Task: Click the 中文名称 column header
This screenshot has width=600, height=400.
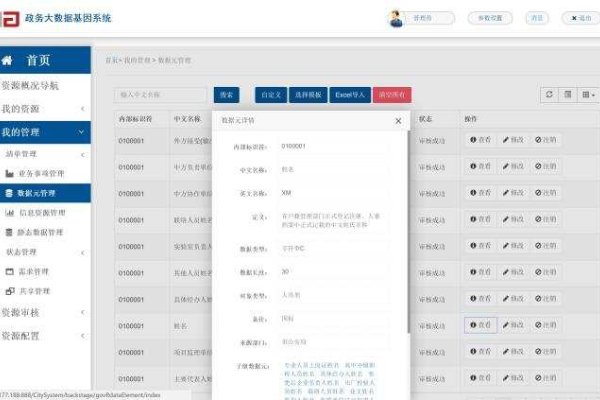Action: [187, 119]
